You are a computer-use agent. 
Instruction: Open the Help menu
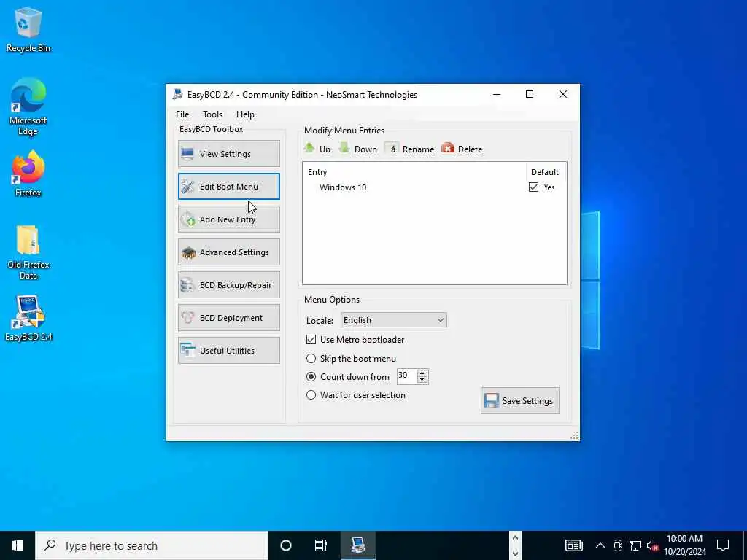click(245, 114)
